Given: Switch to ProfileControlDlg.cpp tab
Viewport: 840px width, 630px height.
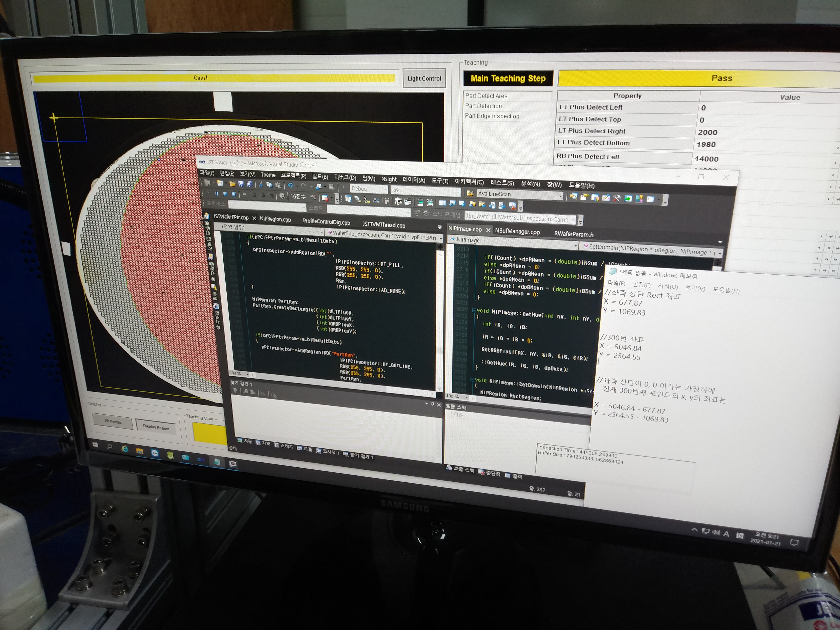Looking at the screenshot, I should [327, 222].
